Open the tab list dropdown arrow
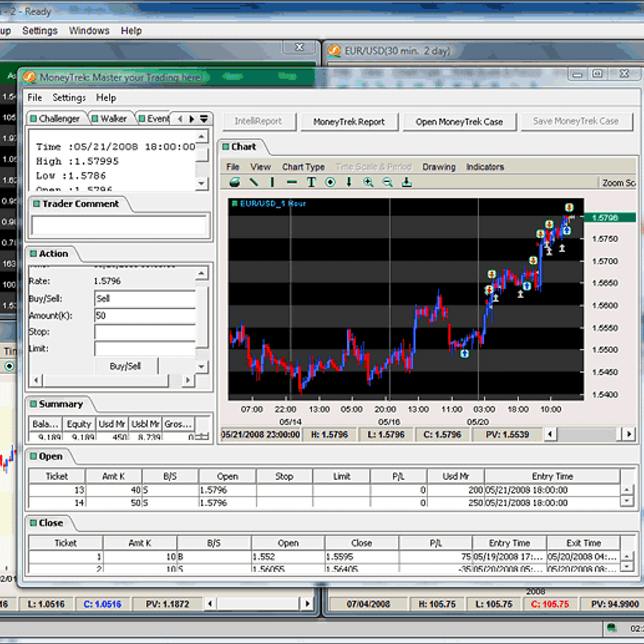Image resolution: width=644 pixels, height=644 pixels. pyautogui.click(x=204, y=119)
